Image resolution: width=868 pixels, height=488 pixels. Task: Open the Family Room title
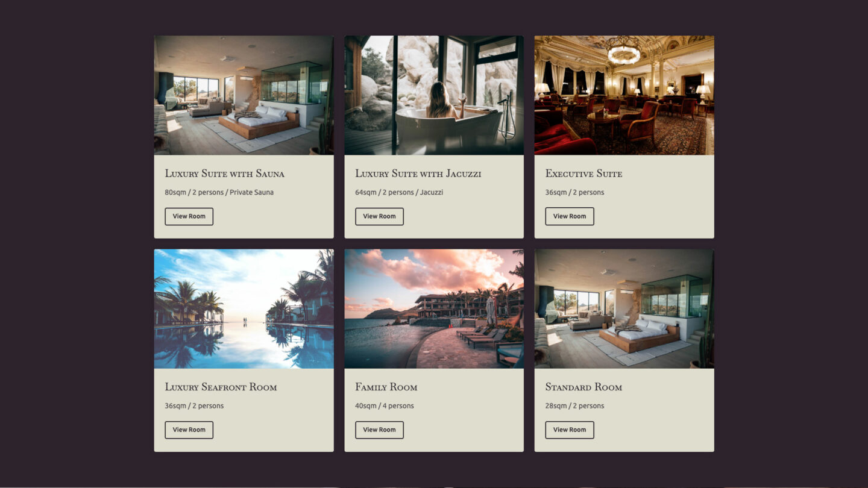tap(386, 387)
